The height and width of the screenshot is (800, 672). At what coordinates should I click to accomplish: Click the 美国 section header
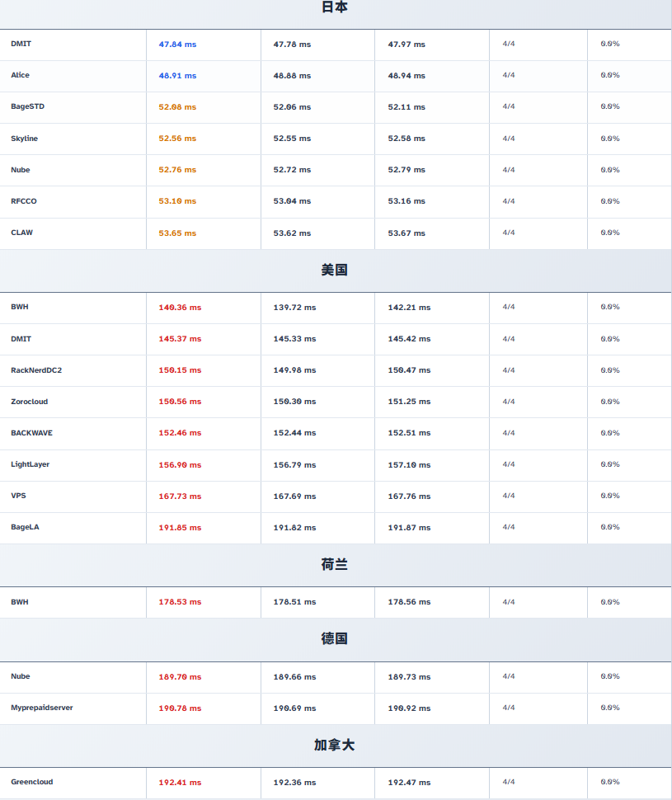(334, 271)
